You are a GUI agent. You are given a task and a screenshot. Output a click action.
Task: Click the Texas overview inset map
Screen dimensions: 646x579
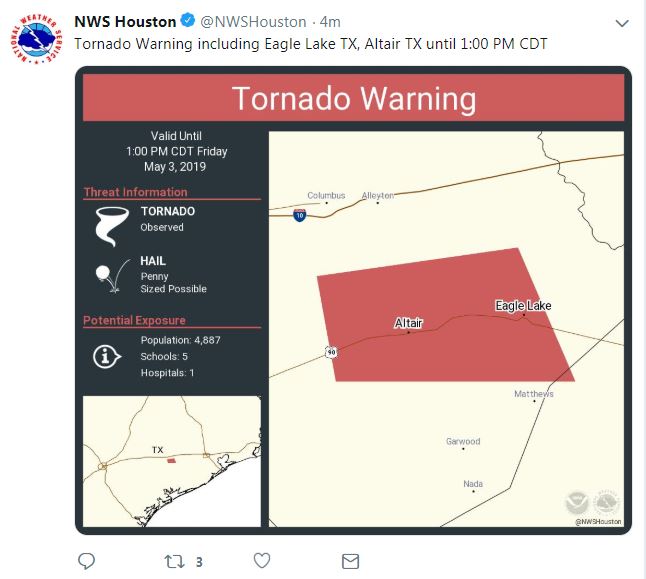[171, 460]
